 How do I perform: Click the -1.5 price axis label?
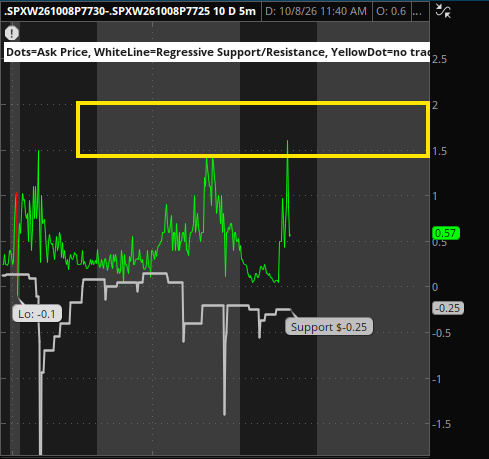(x=441, y=424)
